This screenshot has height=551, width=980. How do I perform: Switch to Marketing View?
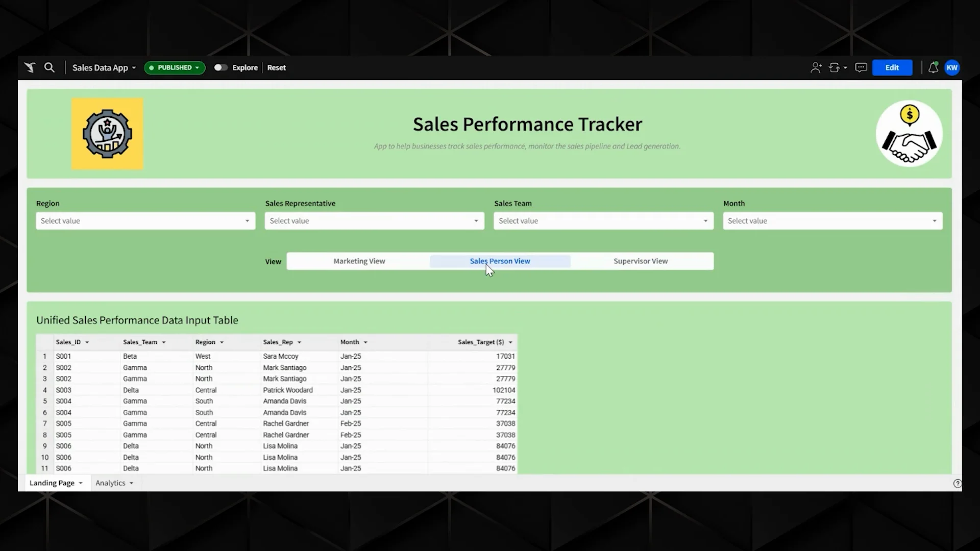[359, 261]
